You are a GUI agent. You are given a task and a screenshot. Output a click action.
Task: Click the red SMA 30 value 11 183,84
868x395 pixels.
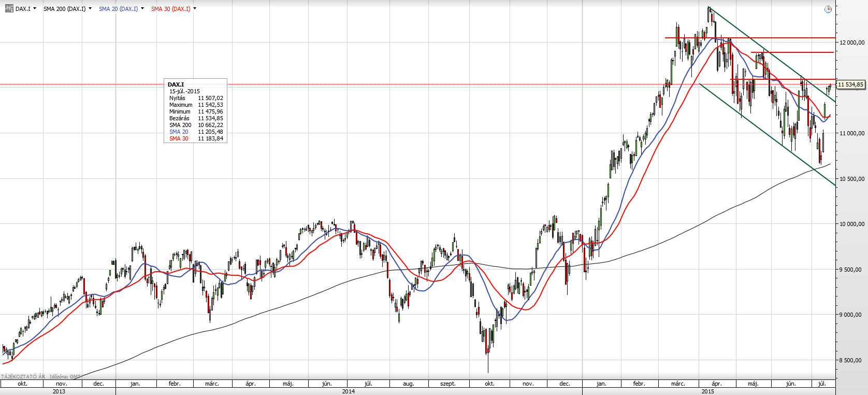[x=210, y=138]
